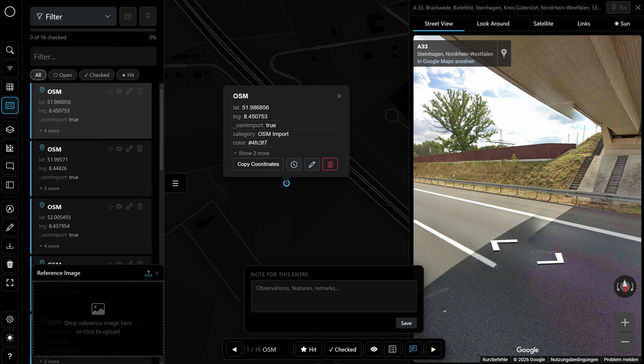The image size is (644, 364).
Task: Click the red delete icon in the OSM popup
Action: tap(330, 165)
